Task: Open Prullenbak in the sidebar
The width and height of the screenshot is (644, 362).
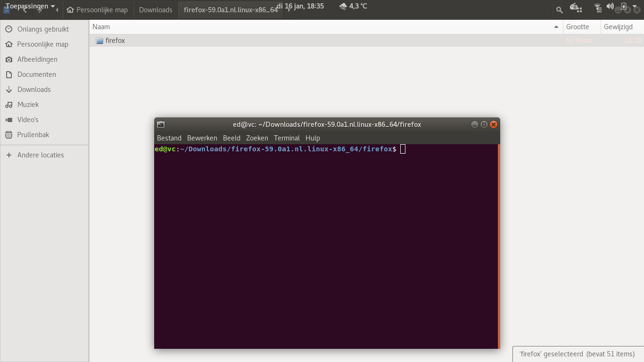Action: 44,135
